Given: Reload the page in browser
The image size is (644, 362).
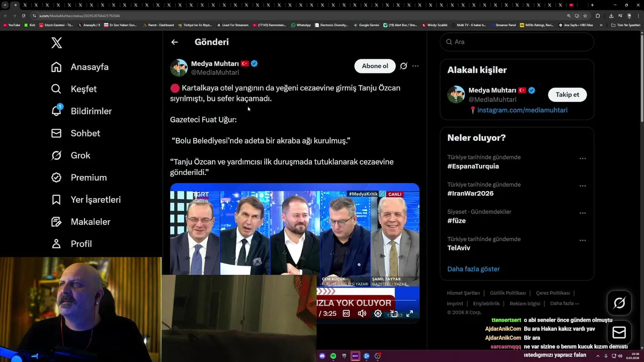Looking at the screenshot, I should [x=23, y=16].
